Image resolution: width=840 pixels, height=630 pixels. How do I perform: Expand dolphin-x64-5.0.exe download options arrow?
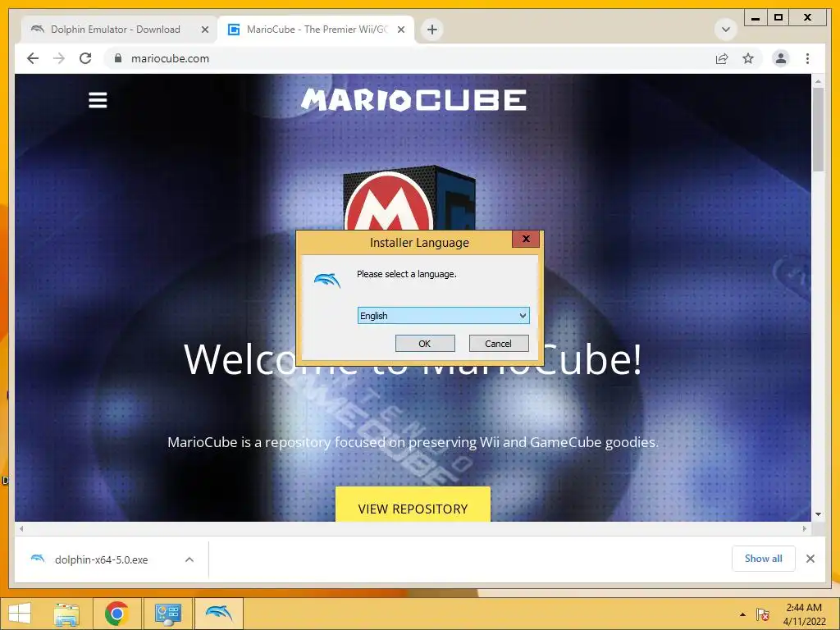point(189,559)
